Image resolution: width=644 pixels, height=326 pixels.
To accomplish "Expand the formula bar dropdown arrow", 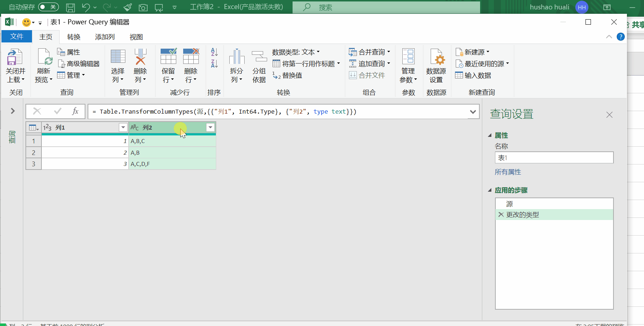I will click(x=473, y=112).
